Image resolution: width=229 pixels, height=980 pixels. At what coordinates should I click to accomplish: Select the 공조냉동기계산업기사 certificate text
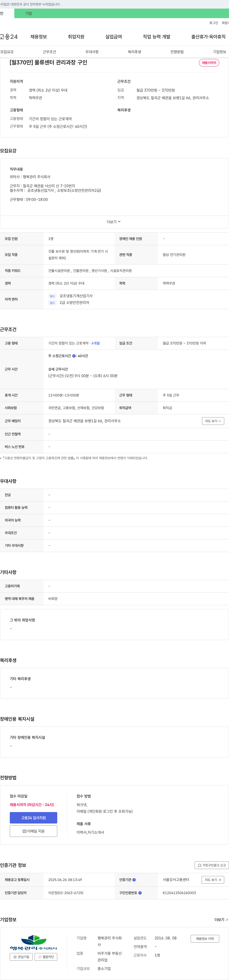click(x=76, y=296)
